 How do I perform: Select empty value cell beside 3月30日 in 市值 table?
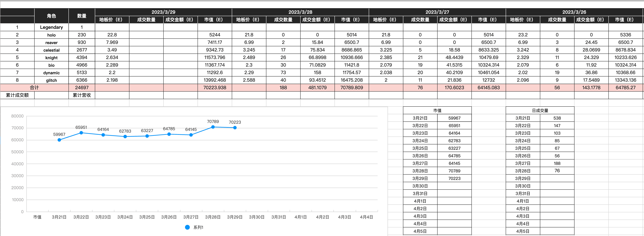[x=454, y=186]
